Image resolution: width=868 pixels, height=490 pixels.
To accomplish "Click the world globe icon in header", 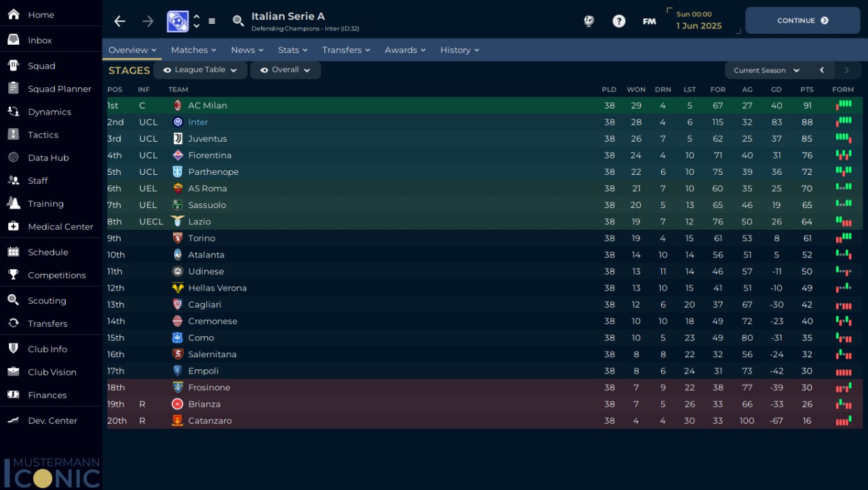I will [x=589, y=21].
